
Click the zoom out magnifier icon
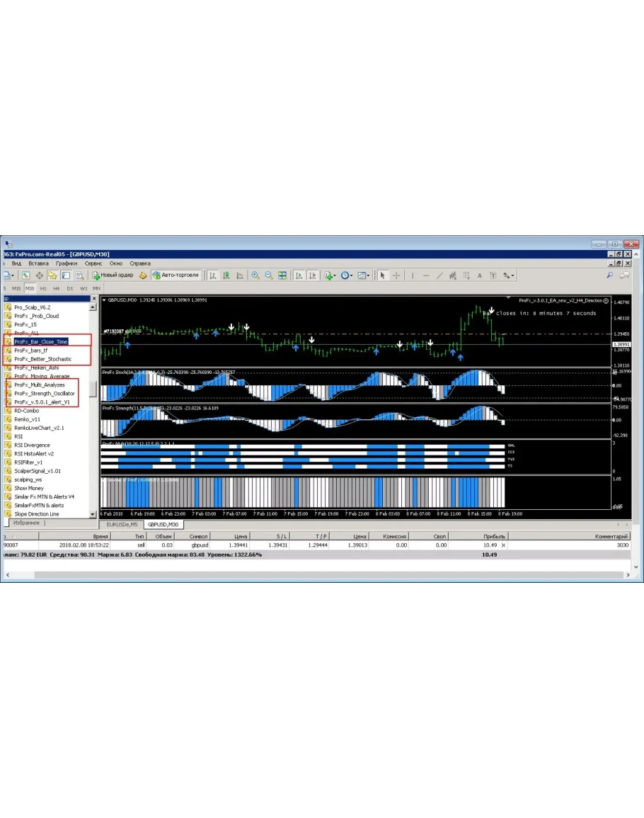tap(269, 275)
